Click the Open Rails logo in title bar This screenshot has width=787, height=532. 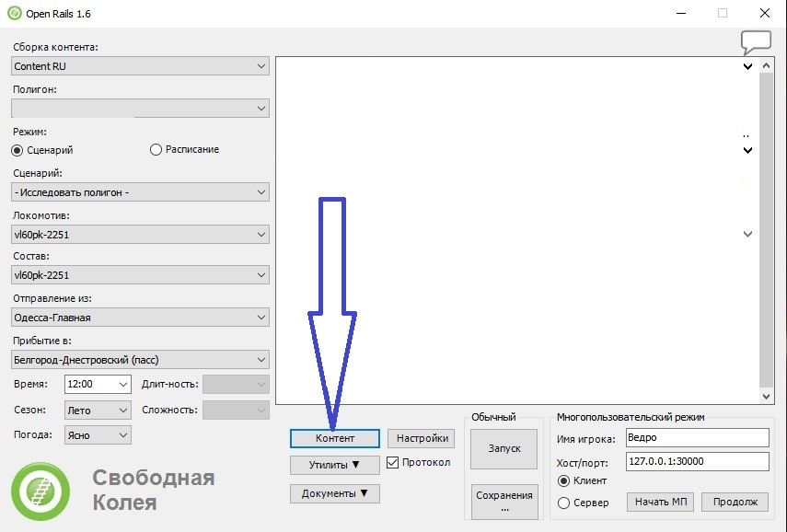pyautogui.click(x=14, y=14)
